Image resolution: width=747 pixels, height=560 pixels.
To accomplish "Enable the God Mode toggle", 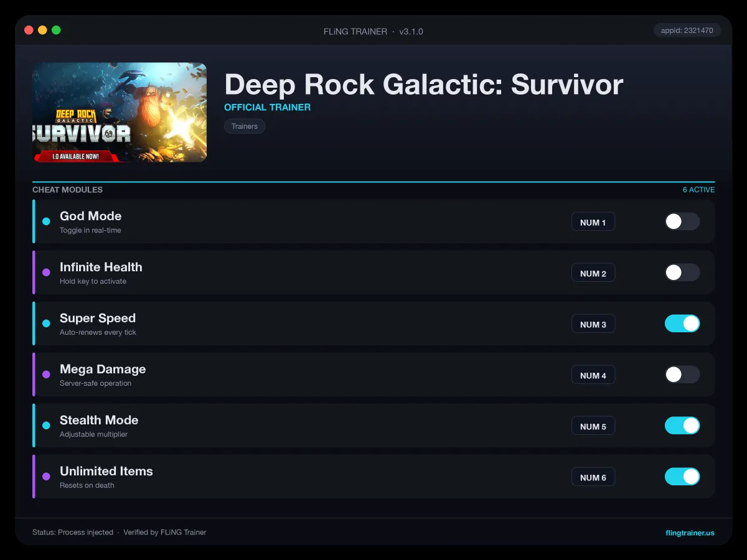I will click(x=682, y=222).
